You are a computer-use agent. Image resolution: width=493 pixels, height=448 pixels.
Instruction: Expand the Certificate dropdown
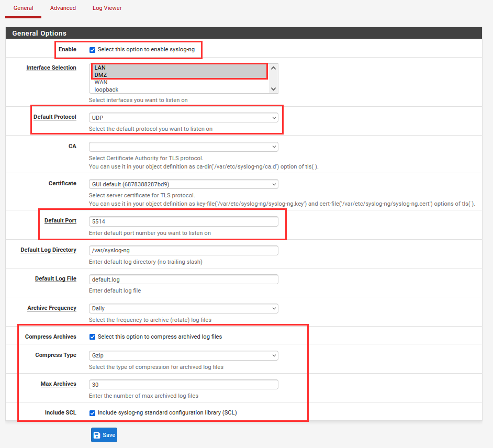[183, 184]
